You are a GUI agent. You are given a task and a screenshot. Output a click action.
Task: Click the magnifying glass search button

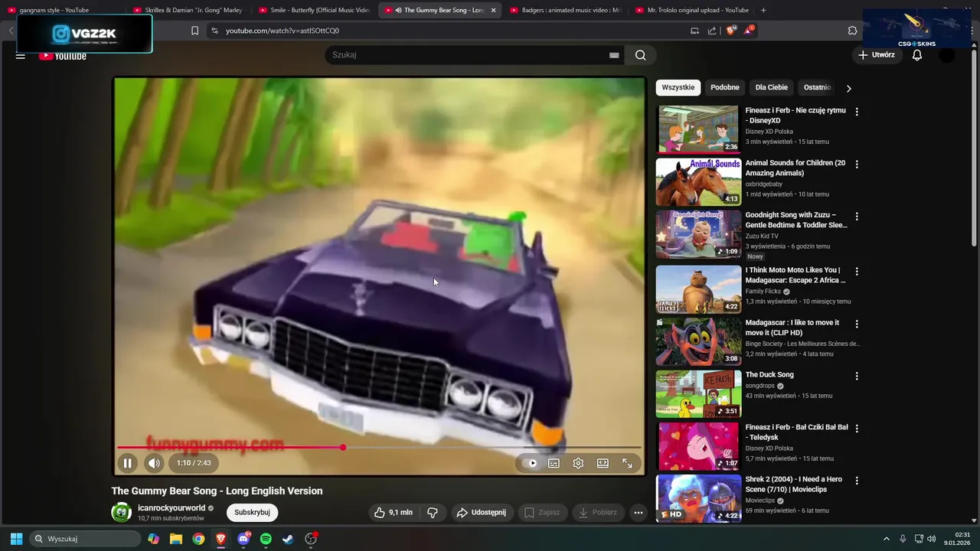(x=641, y=55)
